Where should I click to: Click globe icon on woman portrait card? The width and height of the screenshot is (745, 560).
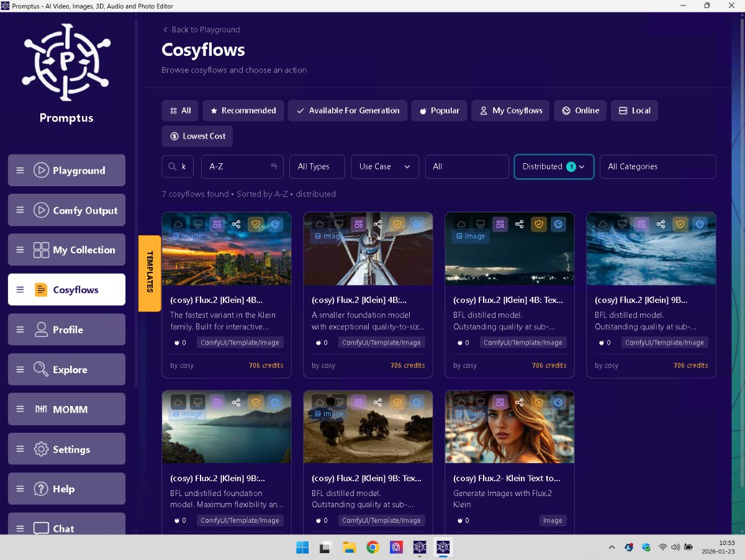(x=558, y=402)
